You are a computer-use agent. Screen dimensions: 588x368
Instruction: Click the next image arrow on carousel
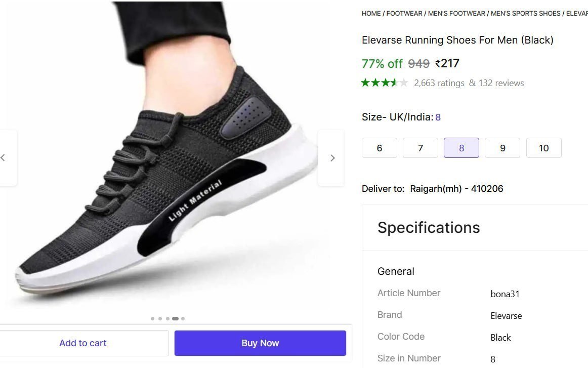331,157
